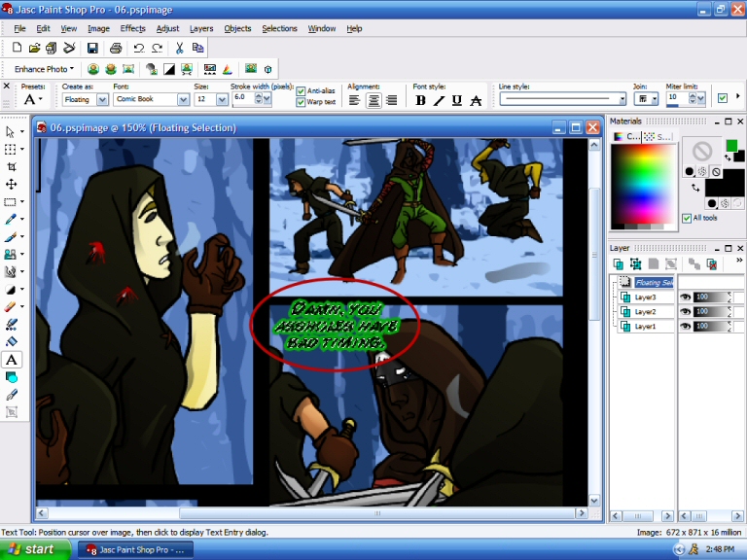The image size is (747, 560).
Task: Open the Selections menu
Action: pos(279,28)
